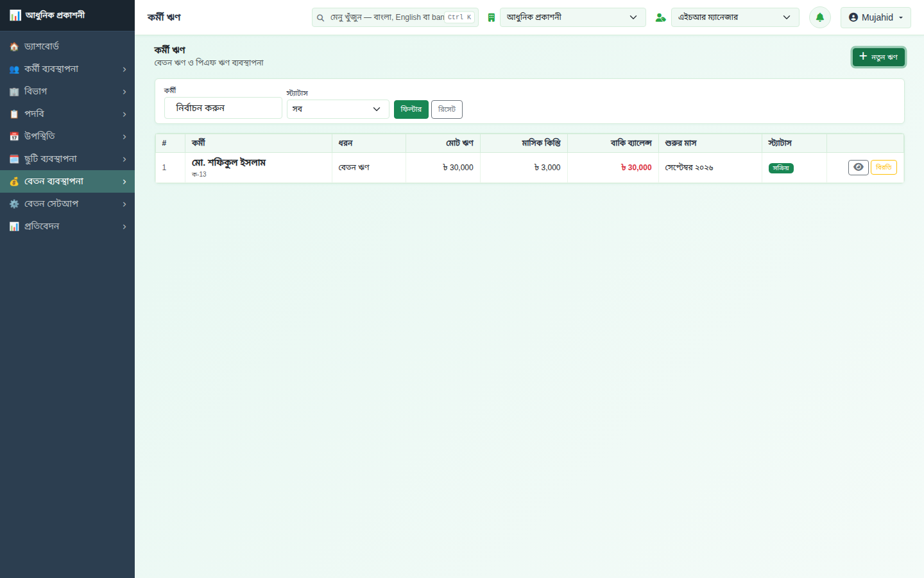
Task: Click the মেনু খুঁজুন search box
Action: 395,17
